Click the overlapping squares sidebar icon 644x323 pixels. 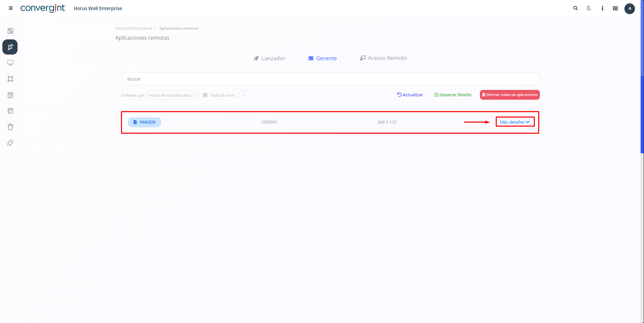10,143
